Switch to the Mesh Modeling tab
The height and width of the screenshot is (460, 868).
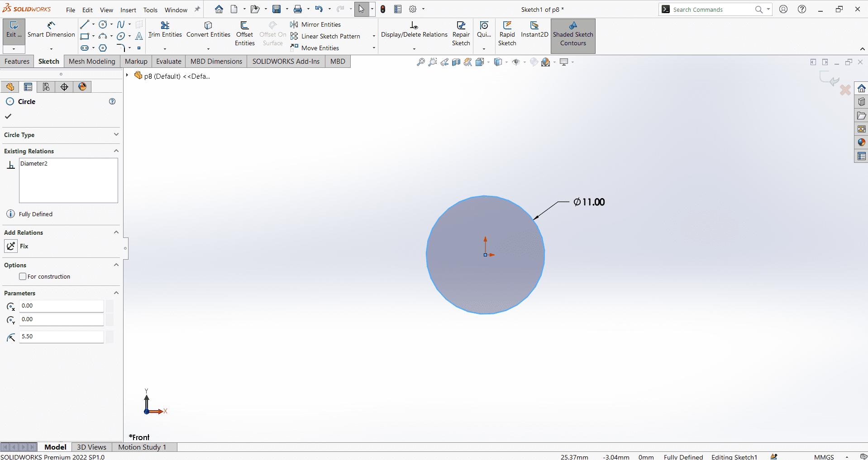click(x=92, y=62)
